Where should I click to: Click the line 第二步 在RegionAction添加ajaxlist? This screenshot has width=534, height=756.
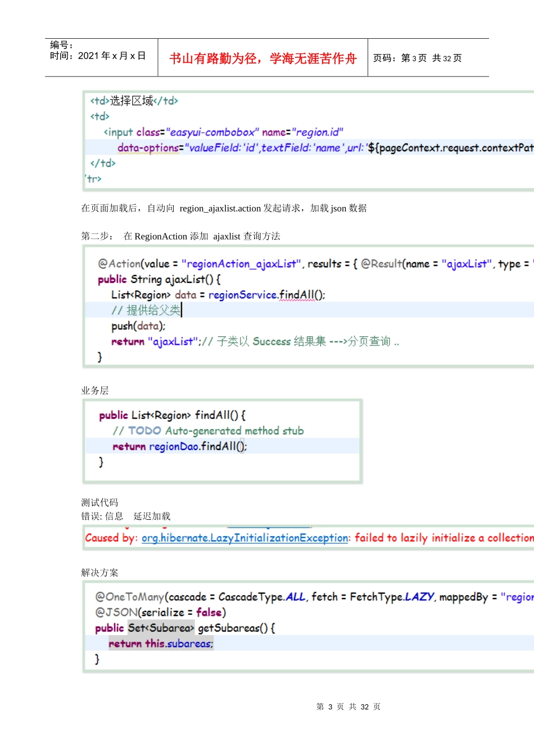pyautogui.click(x=180, y=236)
